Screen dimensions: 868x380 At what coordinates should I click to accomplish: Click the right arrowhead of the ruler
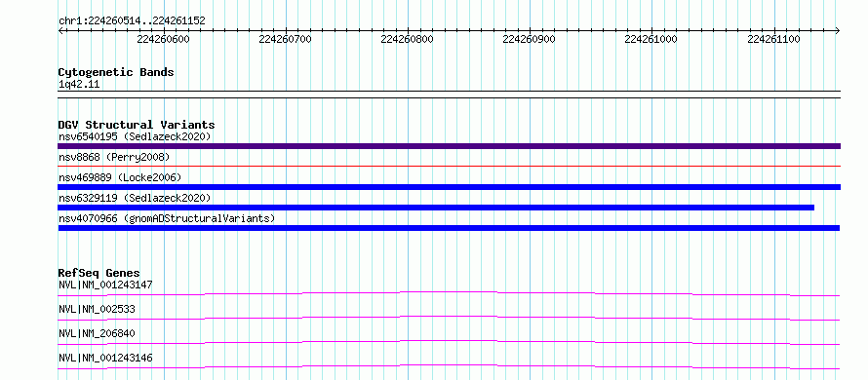point(838,30)
